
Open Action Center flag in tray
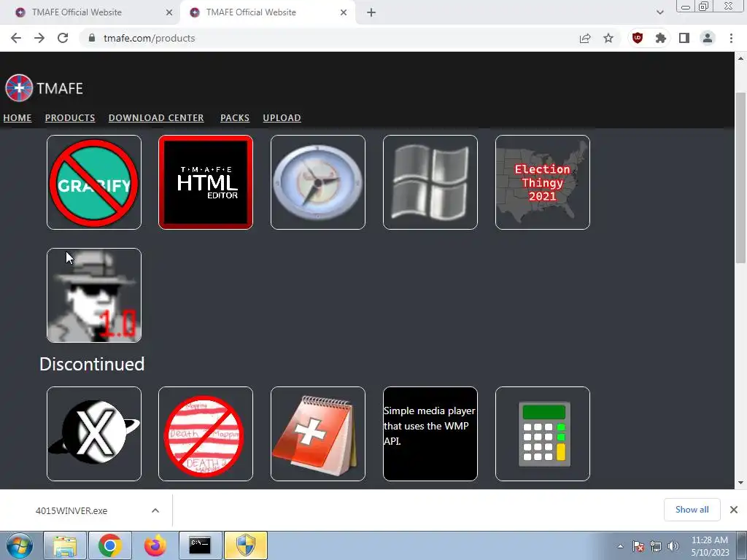click(x=638, y=546)
